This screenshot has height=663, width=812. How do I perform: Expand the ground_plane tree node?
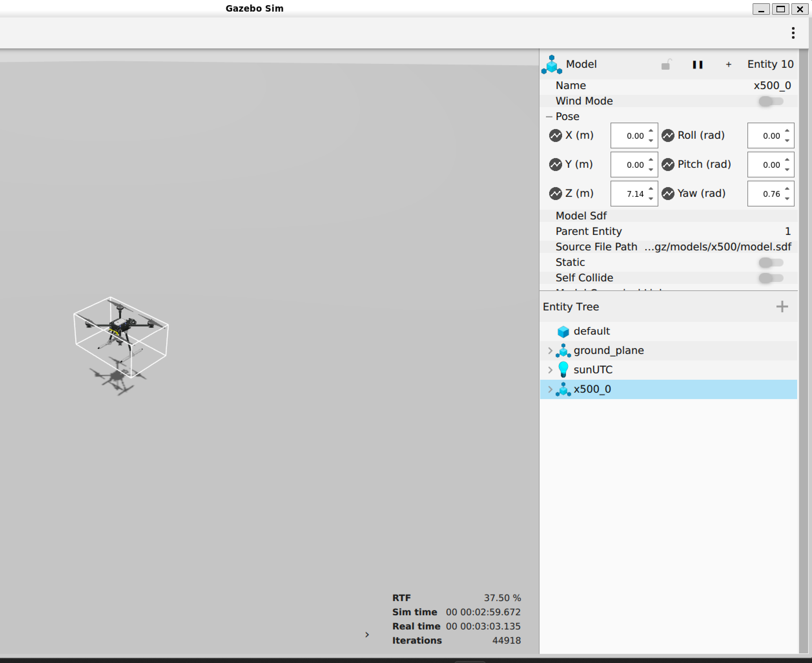click(550, 351)
